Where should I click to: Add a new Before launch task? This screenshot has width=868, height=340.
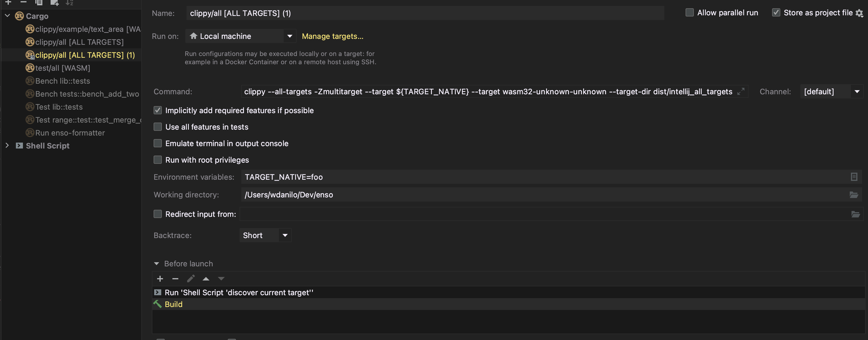pyautogui.click(x=160, y=279)
